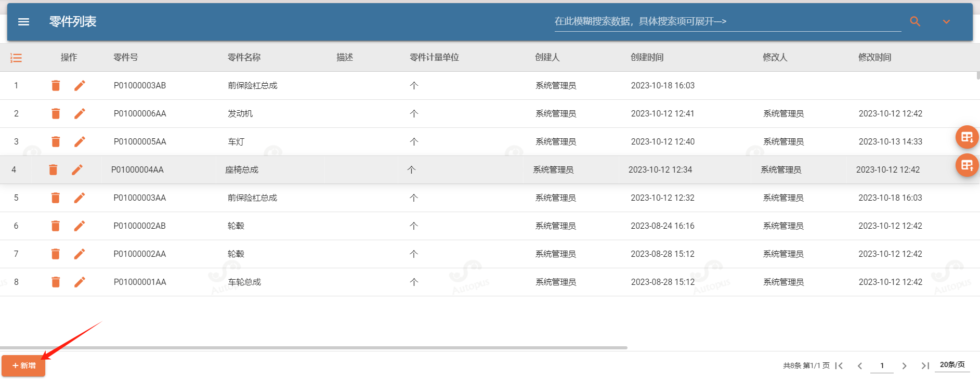Open the 20条/页 page size dropdown

pyautogui.click(x=952, y=365)
